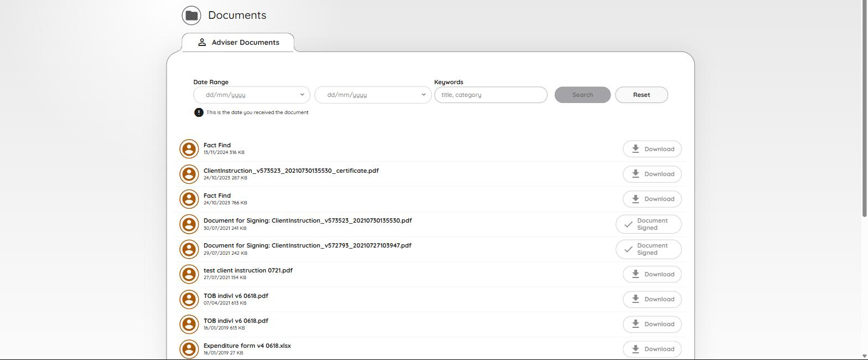The image size is (868, 360).
Task: Select Document for Signing ClientInstruction_v573523 title
Action: tap(308, 220)
